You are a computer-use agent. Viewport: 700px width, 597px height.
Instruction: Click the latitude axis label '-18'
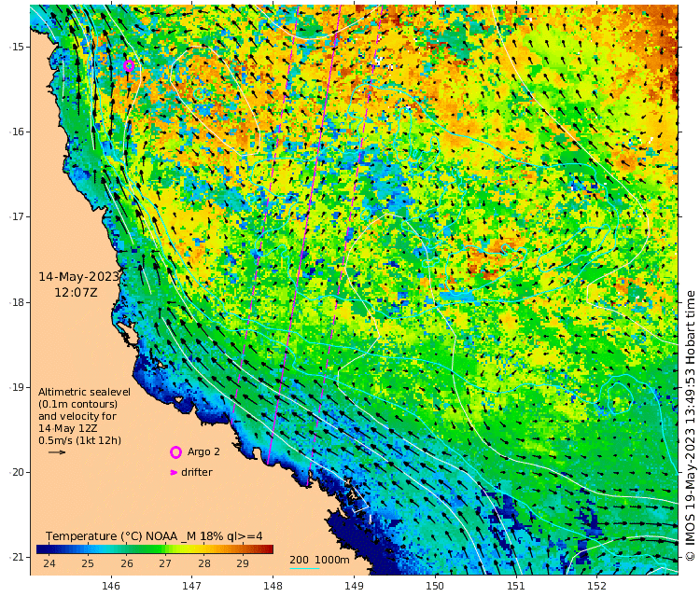click(x=17, y=302)
